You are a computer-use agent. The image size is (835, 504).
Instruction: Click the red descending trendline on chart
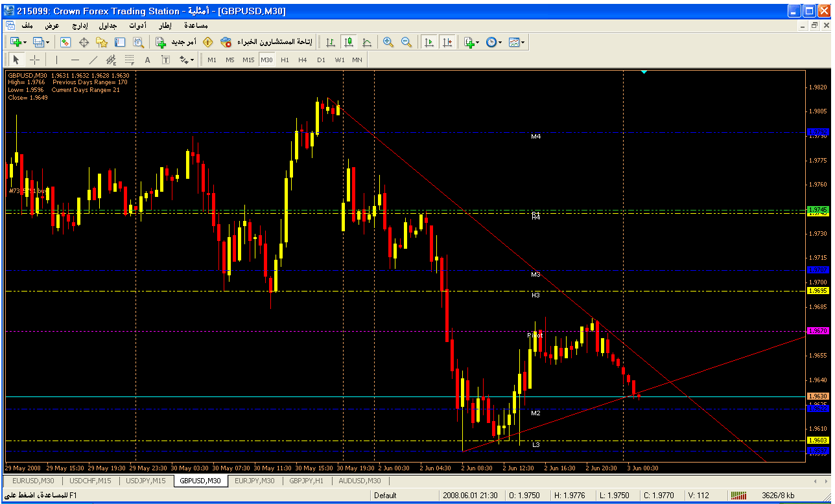point(454,203)
